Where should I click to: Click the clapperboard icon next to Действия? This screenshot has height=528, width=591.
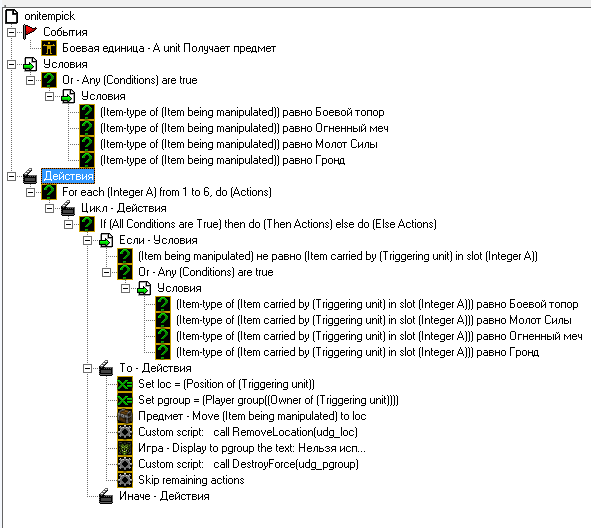point(30,176)
